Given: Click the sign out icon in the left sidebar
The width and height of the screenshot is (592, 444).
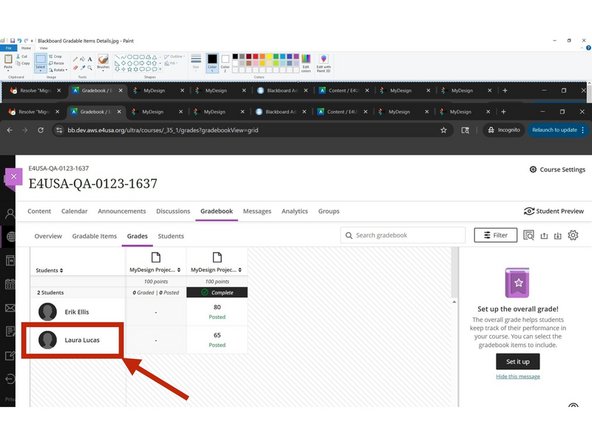Looking at the screenshot, I should pyautogui.click(x=10, y=379).
